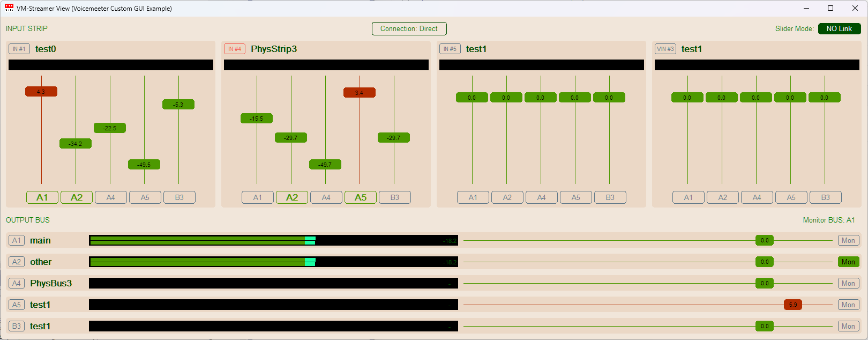The width and height of the screenshot is (868, 340).
Task: Click the red 4.3 fader on test0
Action: 41,92
